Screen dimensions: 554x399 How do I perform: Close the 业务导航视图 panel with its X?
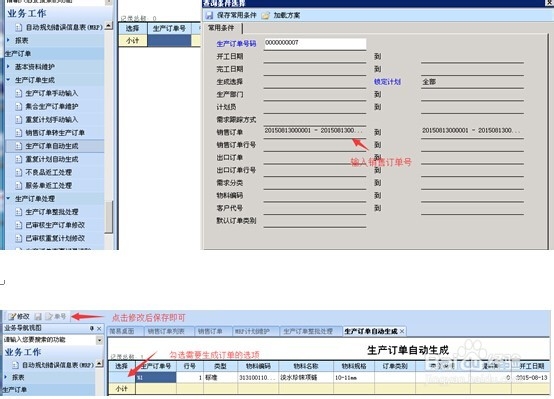point(99,328)
